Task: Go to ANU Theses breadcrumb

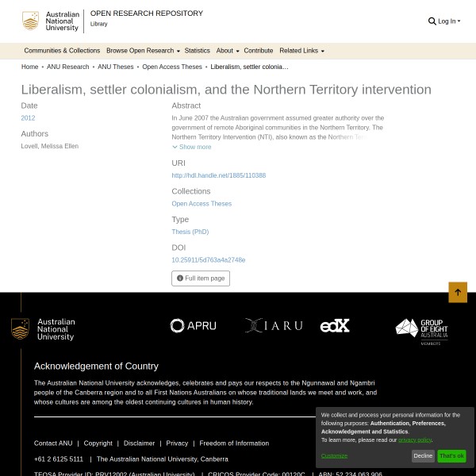Action: (116, 67)
